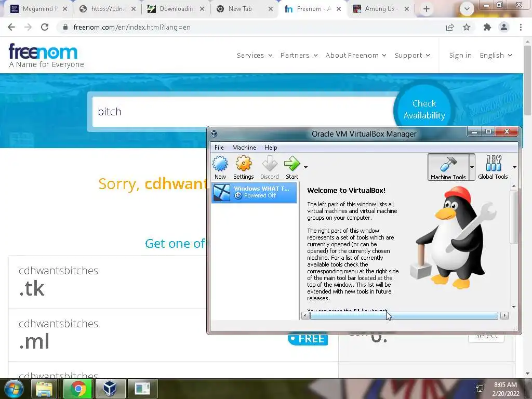
Task: Open the VirtualBox Machine menu
Action: pyautogui.click(x=244, y=147)
